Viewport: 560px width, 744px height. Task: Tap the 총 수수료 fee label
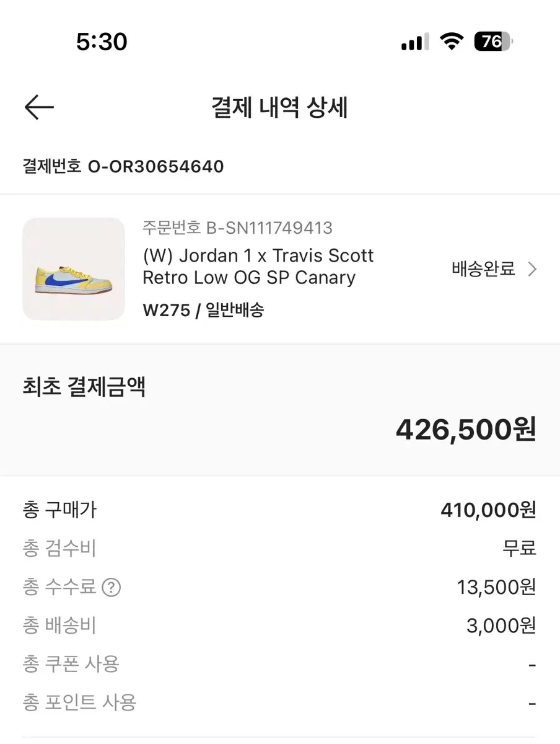tap(59, 587)
